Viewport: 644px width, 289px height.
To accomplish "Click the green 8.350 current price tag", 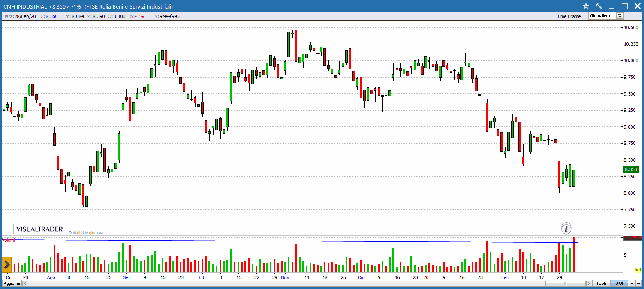I will 631,170.
